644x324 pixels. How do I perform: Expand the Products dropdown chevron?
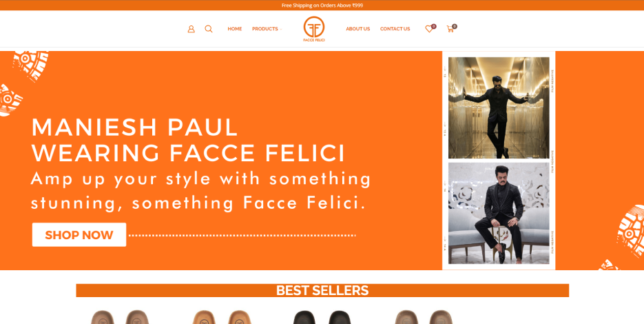tap(281, 29)
